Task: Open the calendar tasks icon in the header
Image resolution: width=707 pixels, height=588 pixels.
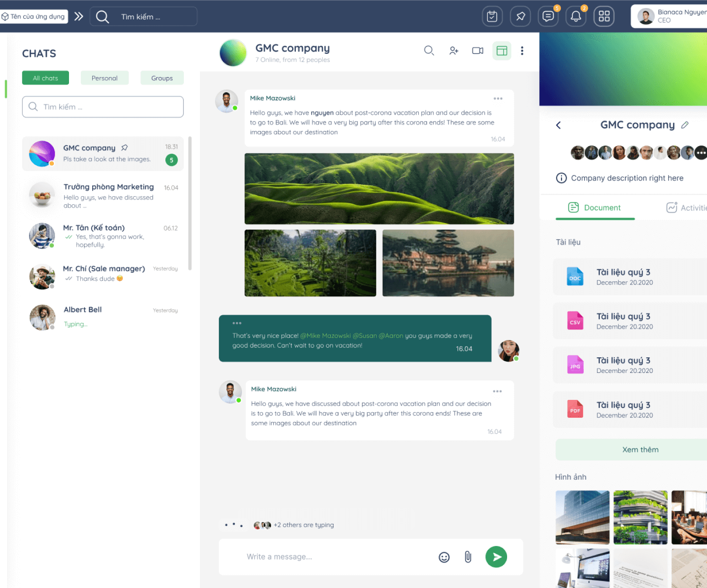Action: click(x=492, y=16)
